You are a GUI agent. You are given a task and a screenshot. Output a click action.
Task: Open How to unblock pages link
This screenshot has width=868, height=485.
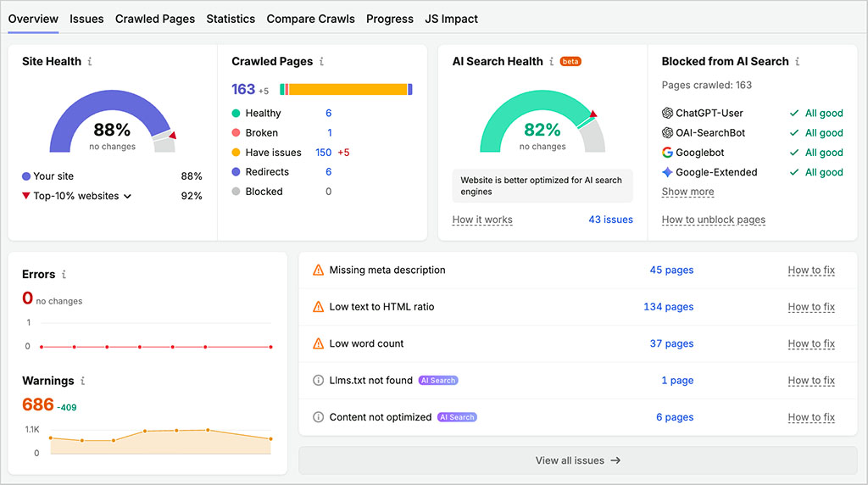[714, 220]
